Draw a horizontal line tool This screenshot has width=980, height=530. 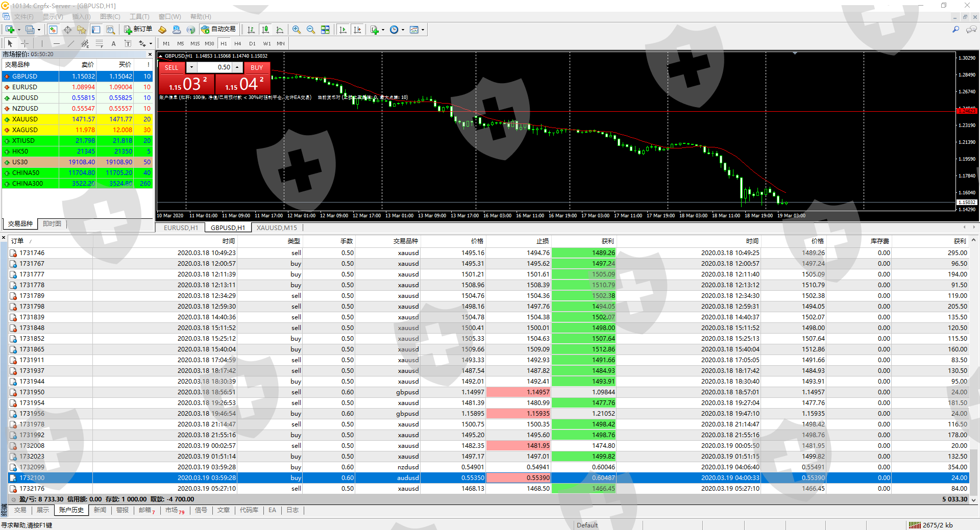(x=57, y=44)
